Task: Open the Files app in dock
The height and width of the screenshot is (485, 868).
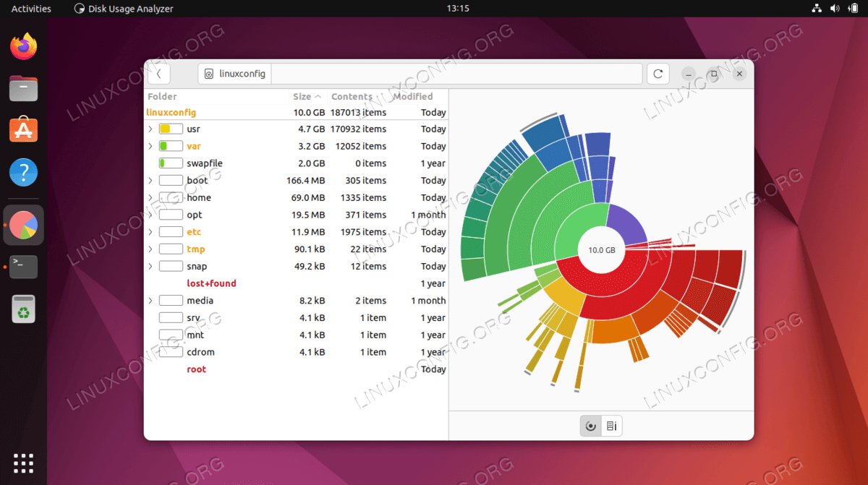Action: click(24, 90)
